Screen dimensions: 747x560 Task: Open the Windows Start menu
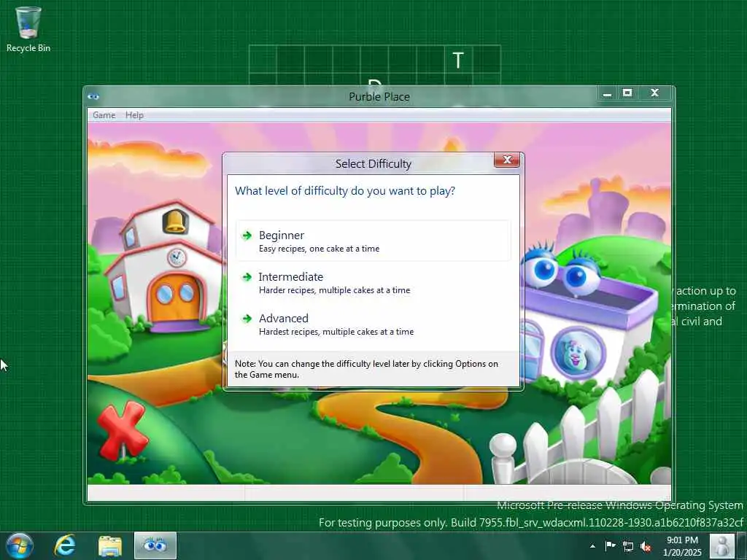pyautogui.click(x=20, y=545)
